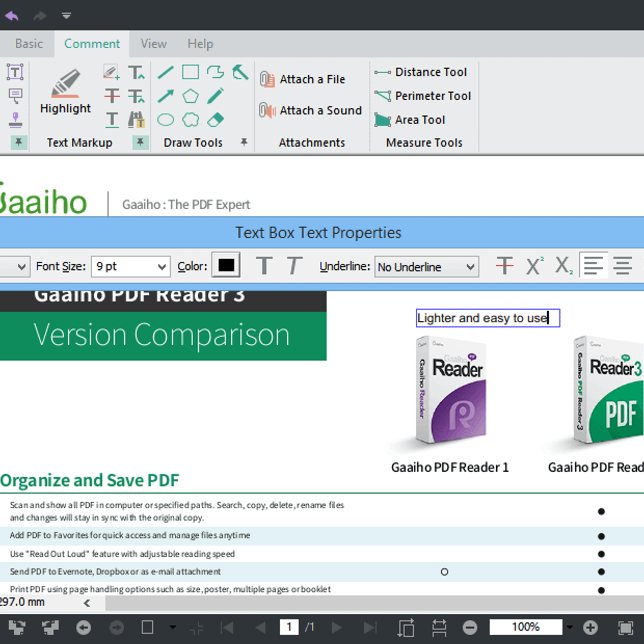Select the Cloud draw tool
This screenshot has width=644, height=644.
coord(190,120)
